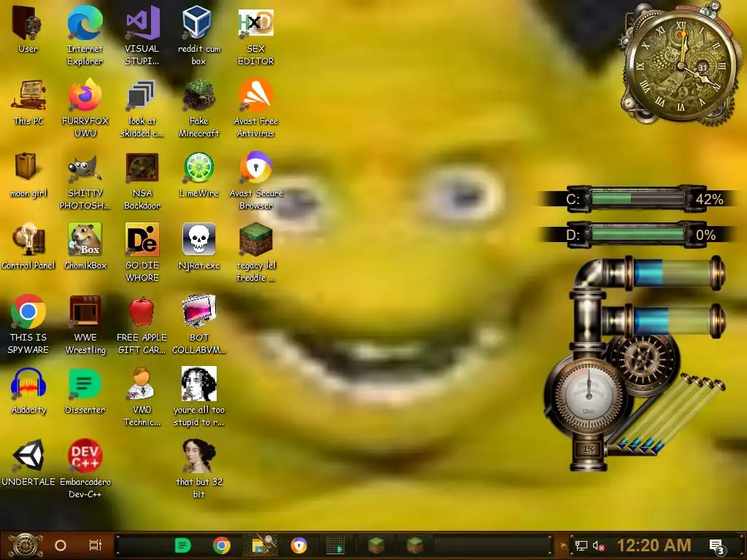
Task: Open the Embarcadero Dev-C++ icon
Action: [85, 456]
